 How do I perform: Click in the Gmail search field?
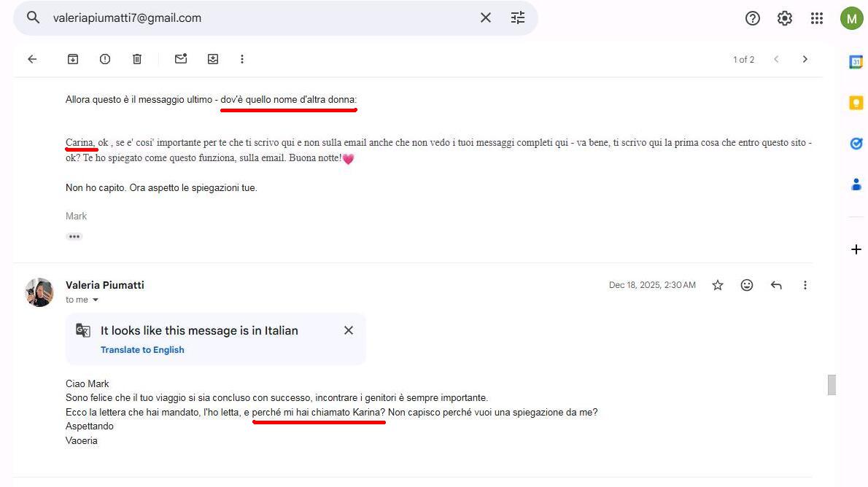tap(255, 18)
